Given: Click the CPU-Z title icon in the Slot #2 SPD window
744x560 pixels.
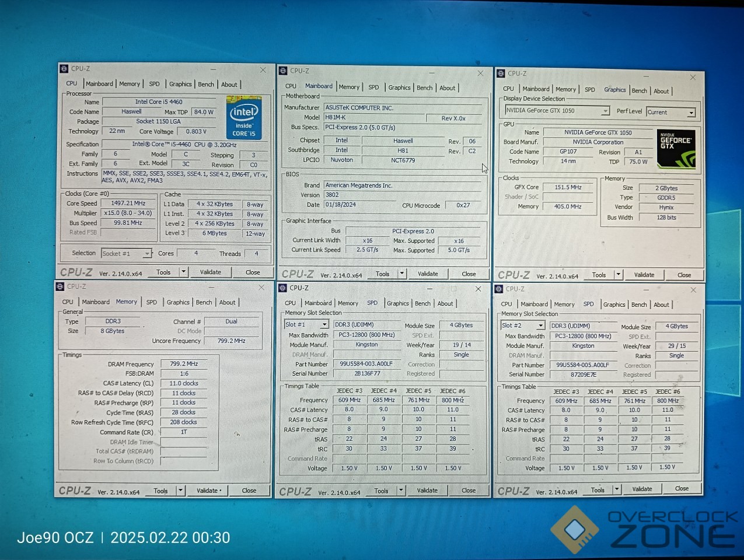Looking at the screenshot, I should pos(499,289).
